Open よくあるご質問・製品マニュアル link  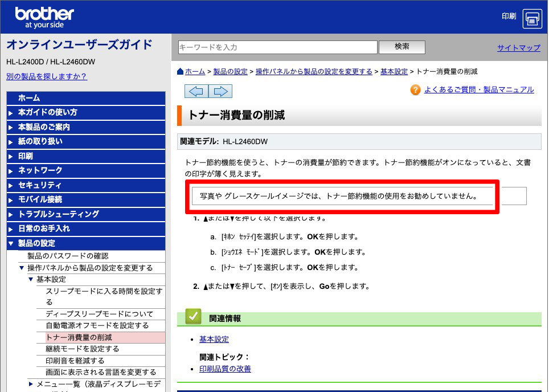478,89
